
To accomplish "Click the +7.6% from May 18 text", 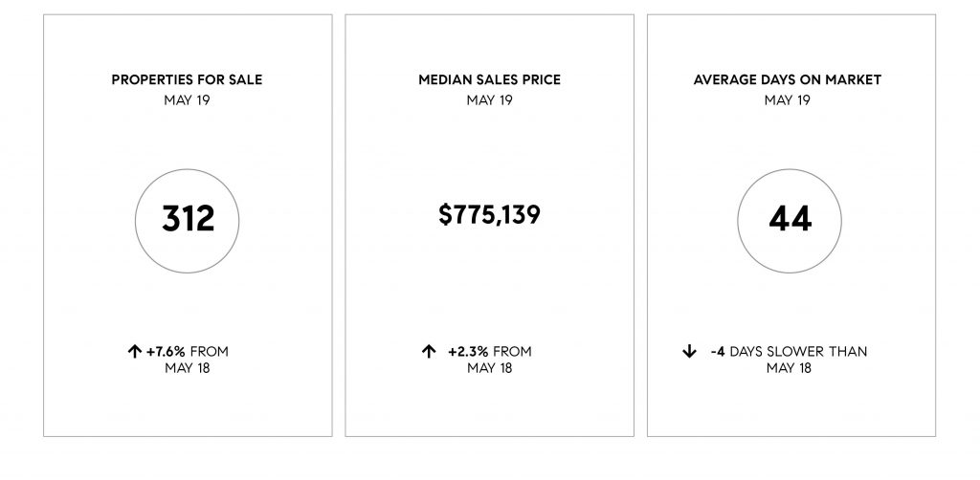I will pyautogui.click(x=188, y=360).
